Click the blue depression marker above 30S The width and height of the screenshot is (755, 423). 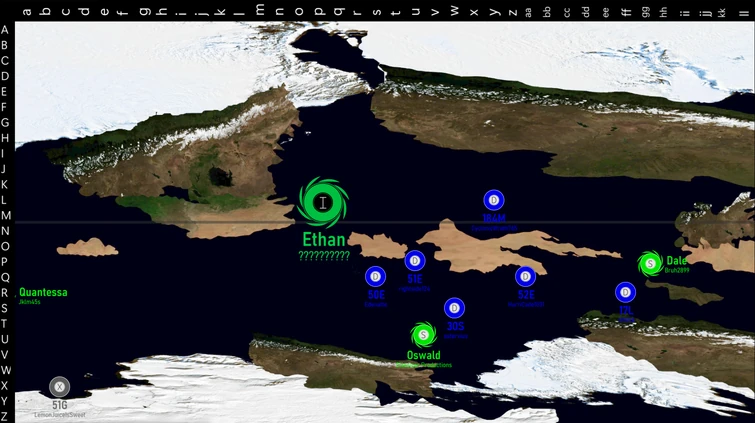pos(454,308)
